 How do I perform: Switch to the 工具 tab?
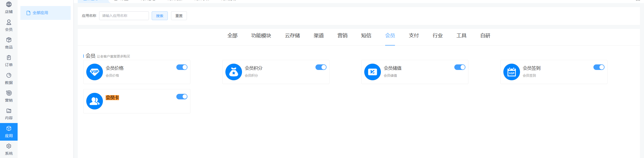tap(462, 36)
